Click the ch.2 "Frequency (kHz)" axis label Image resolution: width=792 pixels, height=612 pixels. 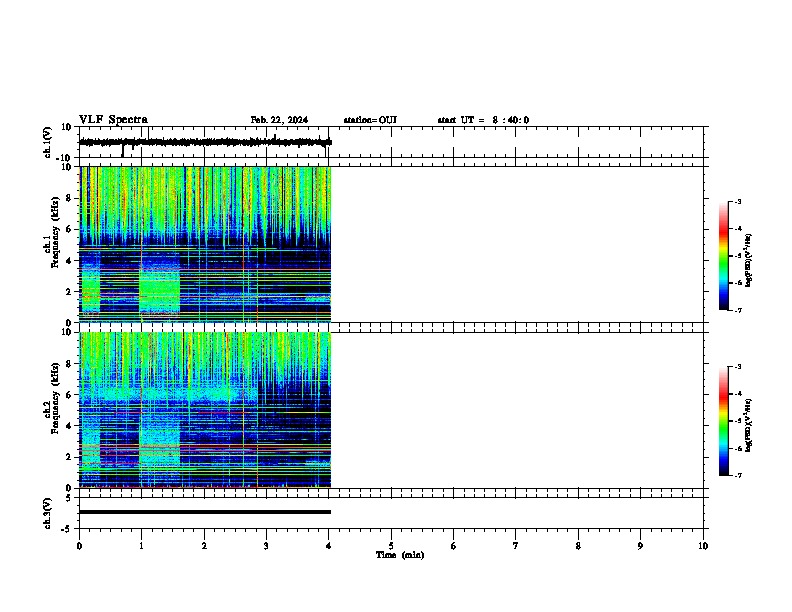[x=55, y=398]
